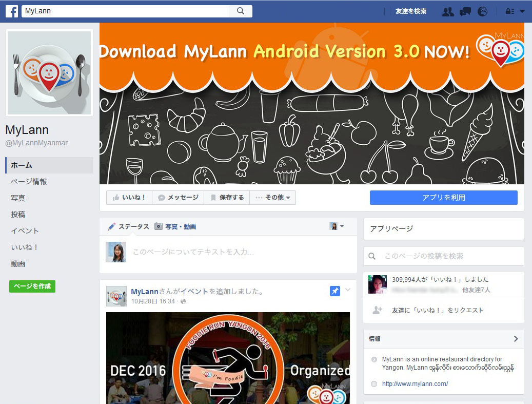Click the Facebook logo icon
This screenshot has width=532, height=404.
[x=12, y=11]
